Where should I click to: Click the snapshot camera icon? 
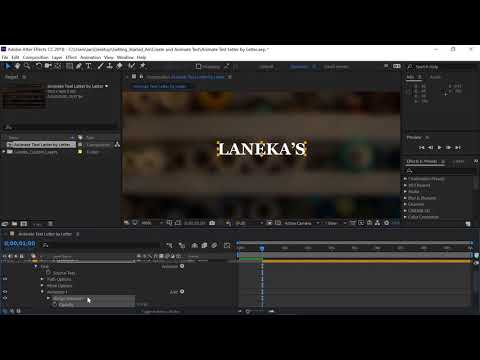[212, 223]
